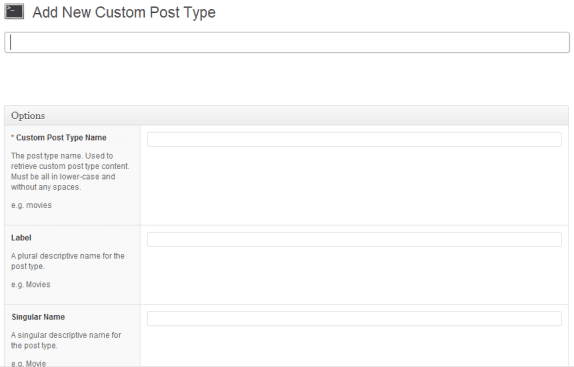Click the Custom Post Type Name input box
The image size is (574, 367).
[x=354, y=139]
